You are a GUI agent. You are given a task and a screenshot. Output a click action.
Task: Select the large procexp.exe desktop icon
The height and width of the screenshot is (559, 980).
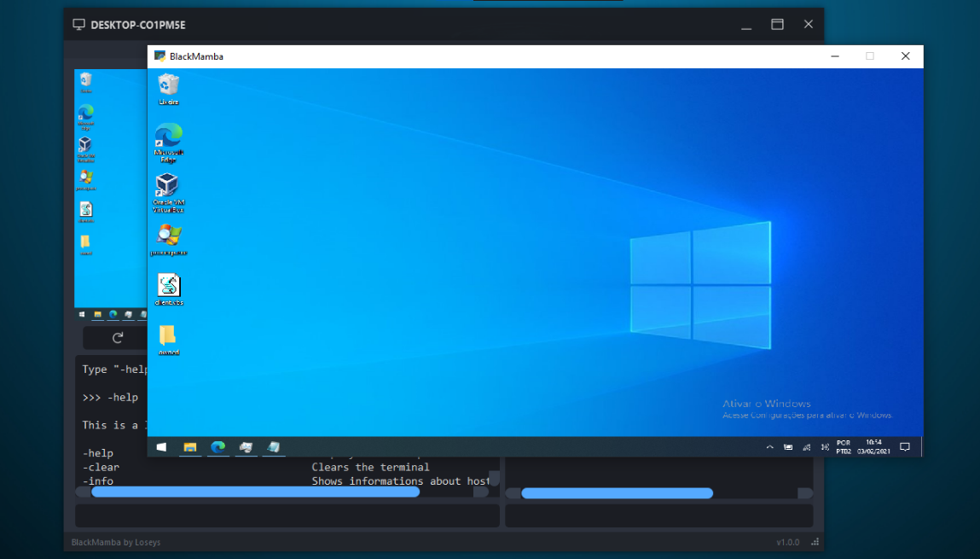(x=168, y=240)
